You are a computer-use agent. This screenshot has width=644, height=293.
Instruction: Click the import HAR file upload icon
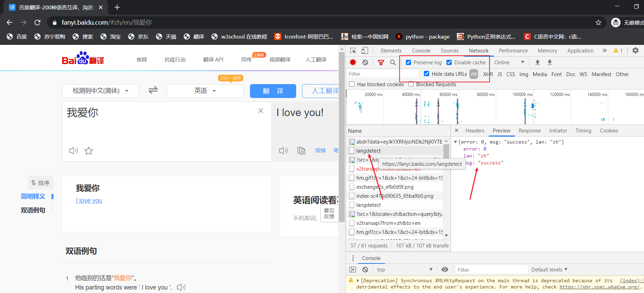[537, 62]
